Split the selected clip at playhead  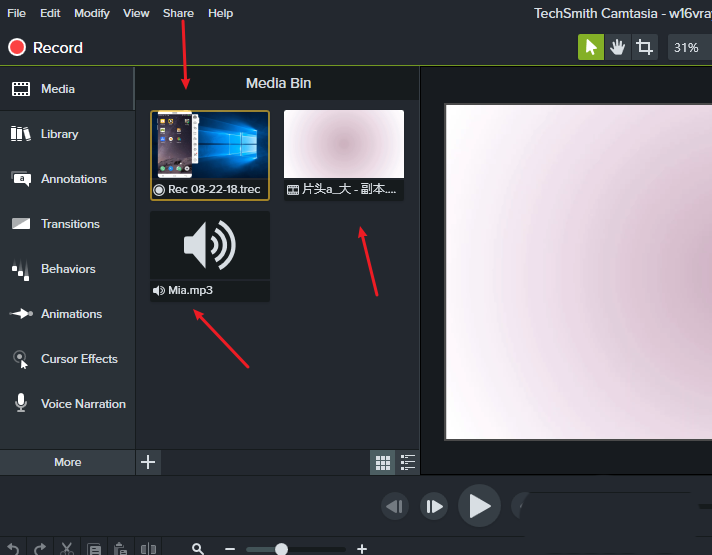click(x=148, y=549)
